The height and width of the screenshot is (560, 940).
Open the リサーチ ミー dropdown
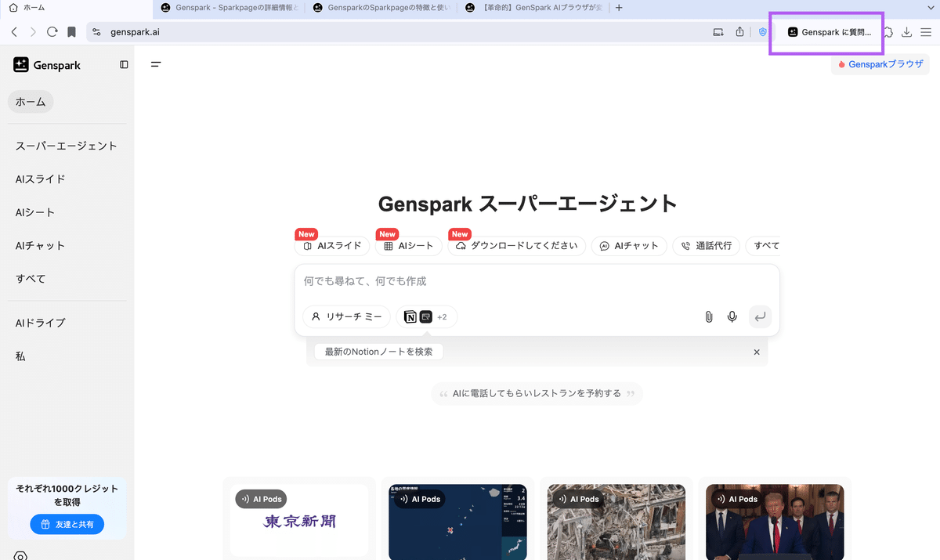[x=347, y=316]
